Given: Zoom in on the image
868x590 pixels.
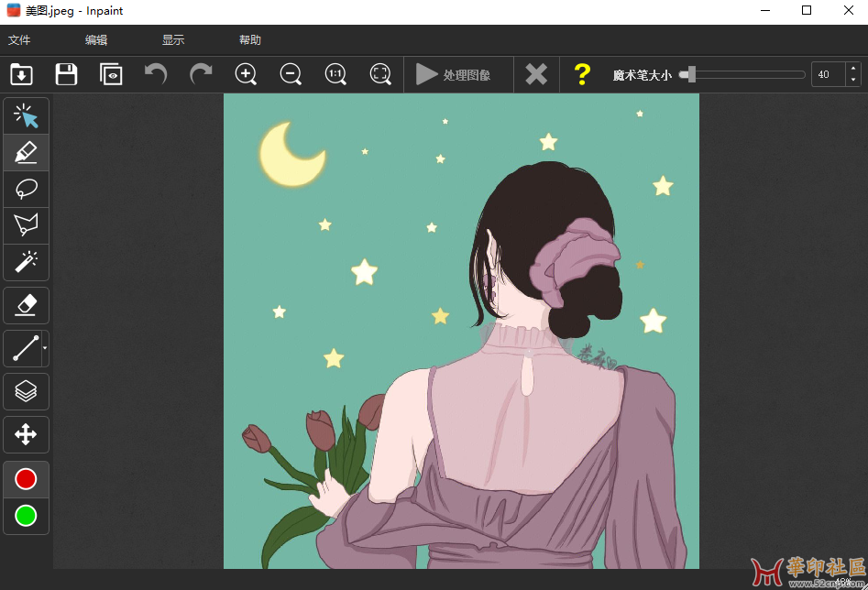Looking at the screenshot, I should click(246, 74).
